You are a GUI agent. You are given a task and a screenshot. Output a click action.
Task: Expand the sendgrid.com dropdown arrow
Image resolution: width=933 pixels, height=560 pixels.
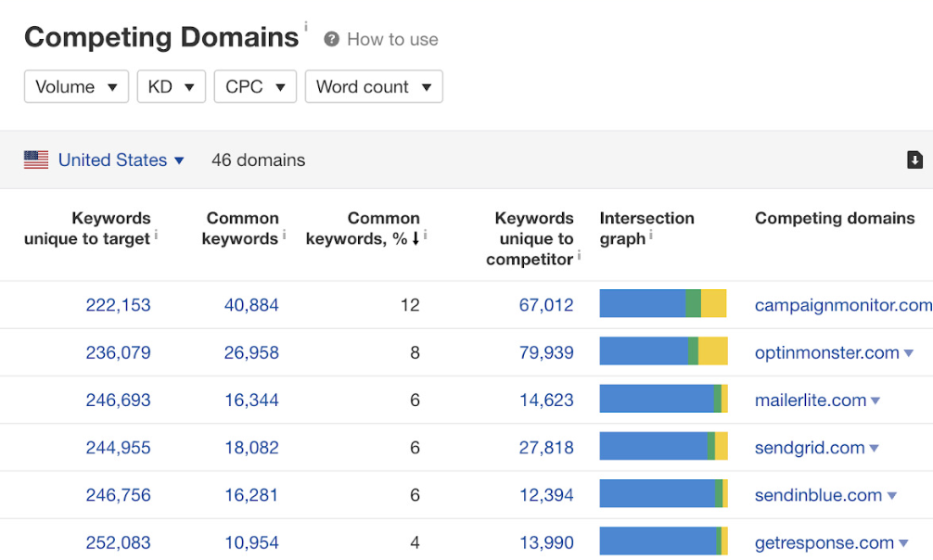(874, 448)
